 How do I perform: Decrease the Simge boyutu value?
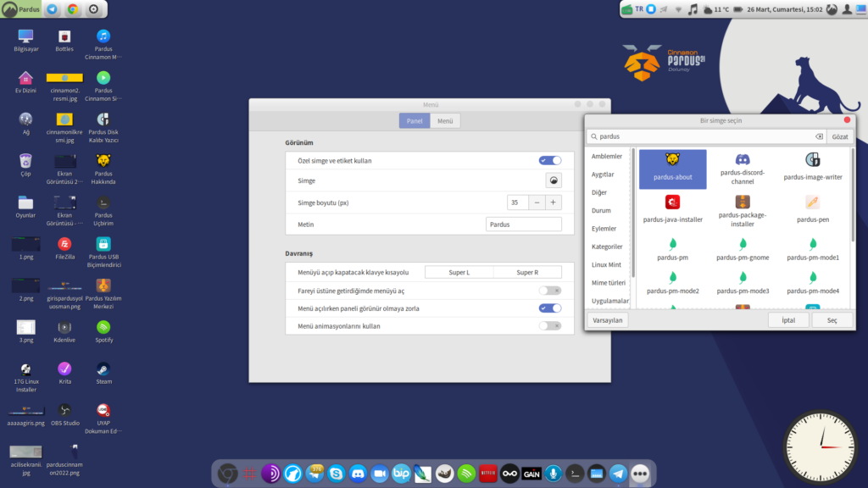[537, 202]
